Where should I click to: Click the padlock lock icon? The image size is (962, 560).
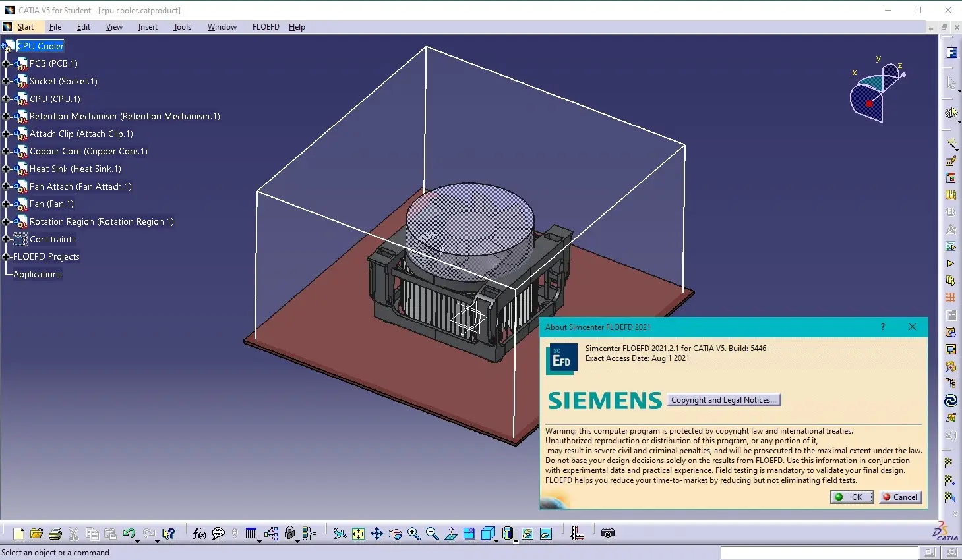click(289, 534)
